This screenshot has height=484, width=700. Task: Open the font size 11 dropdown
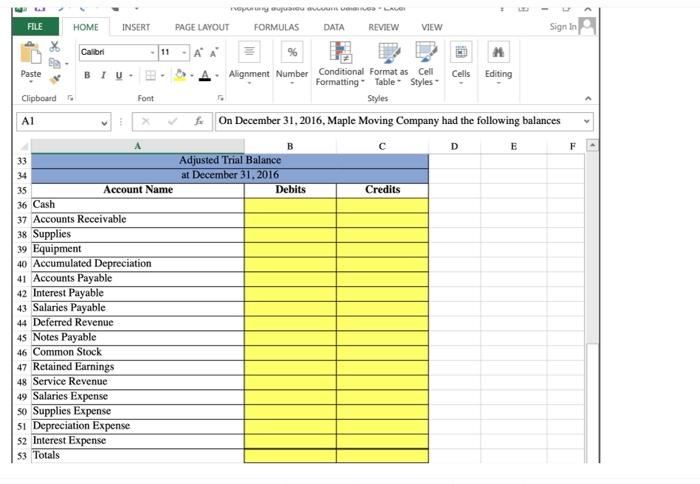(184, 53)
